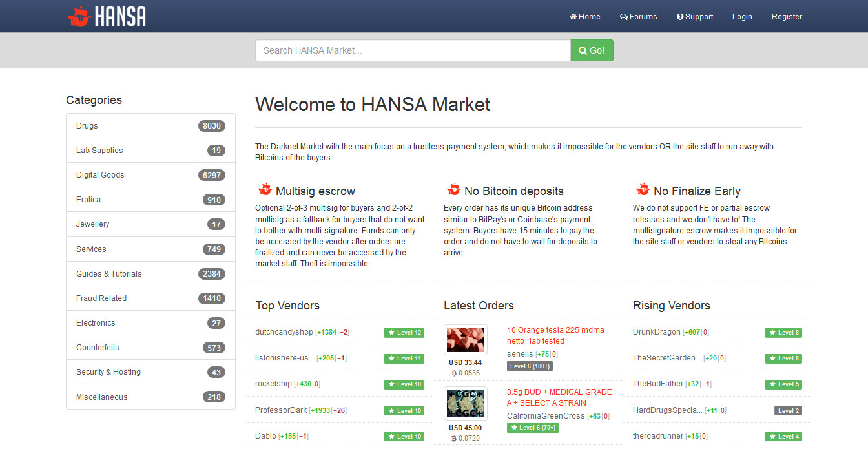
Task: Open the Electronics category
Action: pos(150,323)
